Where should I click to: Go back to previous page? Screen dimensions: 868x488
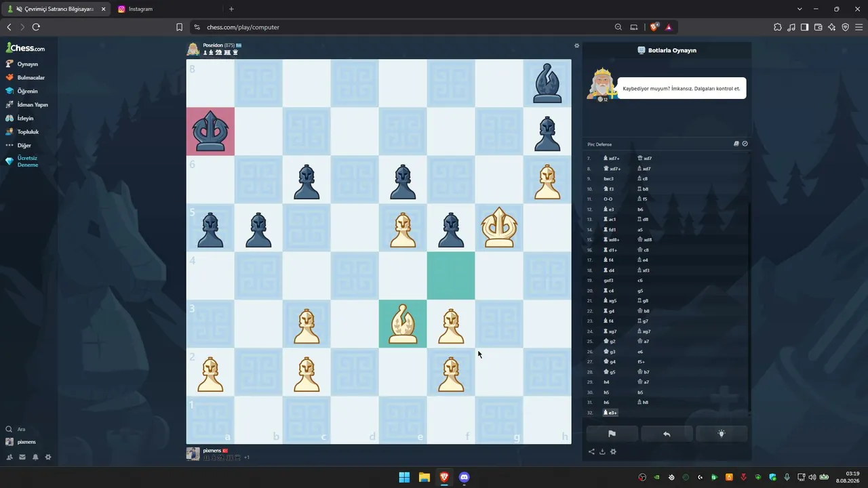point(9,27)
